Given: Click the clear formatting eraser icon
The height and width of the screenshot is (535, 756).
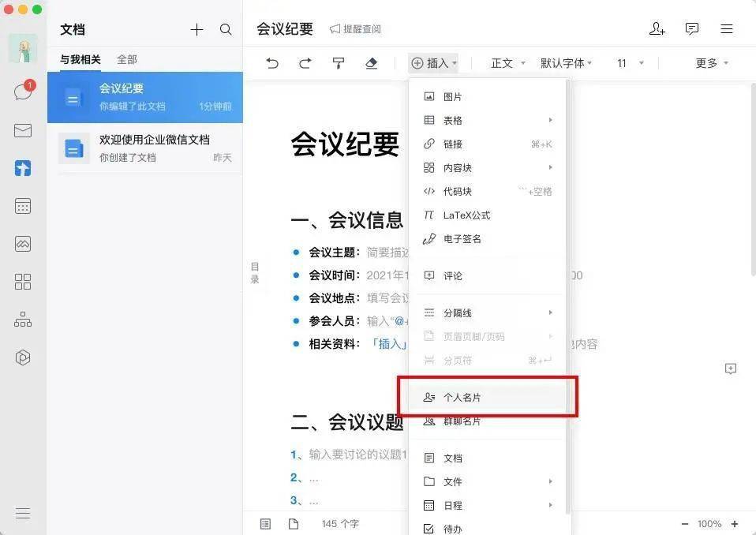Looking at the screenshot, I should pyautogui.click(x=371, y=62).
